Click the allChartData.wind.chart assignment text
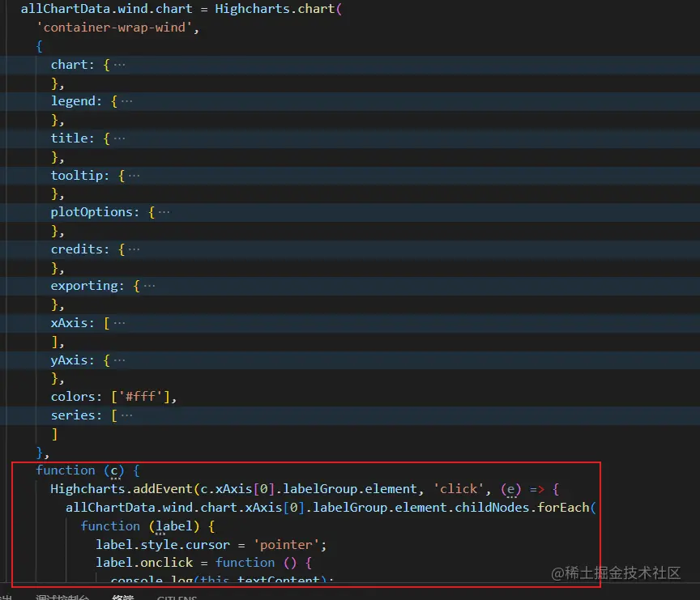The height and width of the screenshot is (600, 700). (x=107, y=9)
